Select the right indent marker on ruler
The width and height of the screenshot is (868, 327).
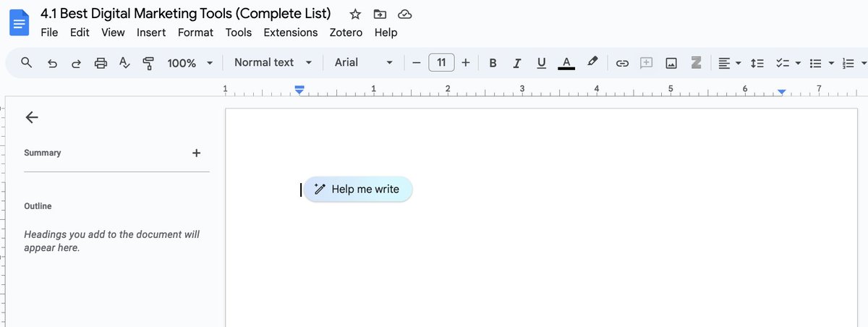tap(782, 92)
